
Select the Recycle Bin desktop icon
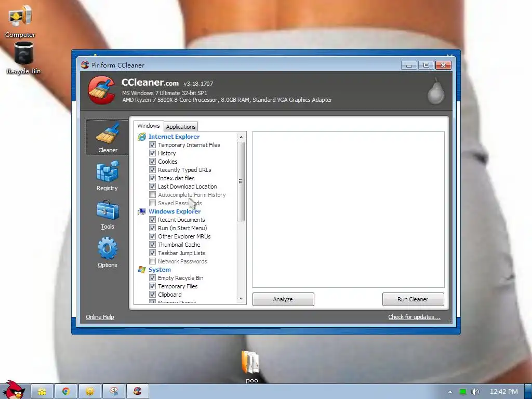coord(23,58)
